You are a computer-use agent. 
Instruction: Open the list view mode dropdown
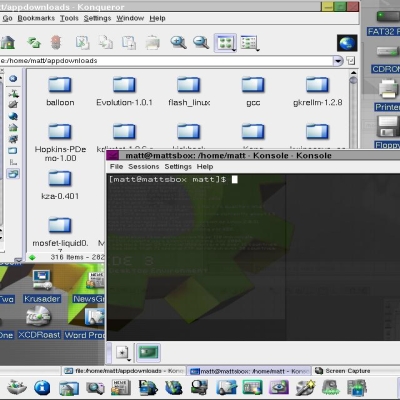pyautogui.click(x=250, y=43)
